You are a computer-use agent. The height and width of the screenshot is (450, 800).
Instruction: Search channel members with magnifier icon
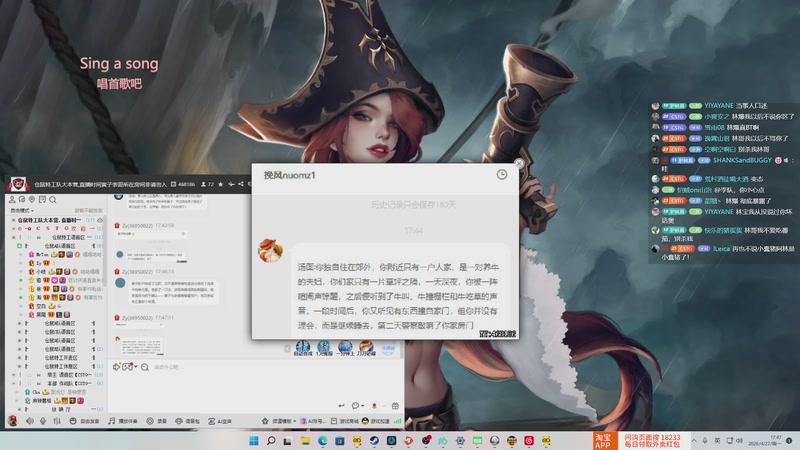click(x=53, y=199)
